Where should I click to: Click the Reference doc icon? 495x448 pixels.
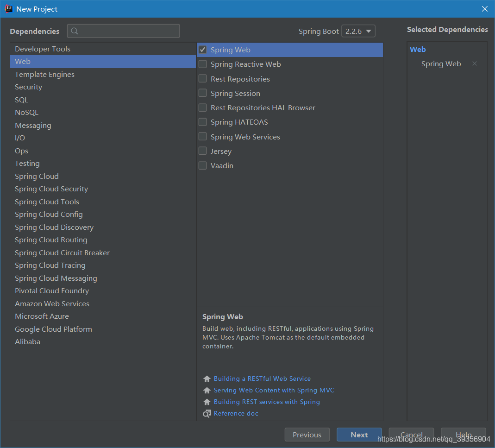[207, 414]
